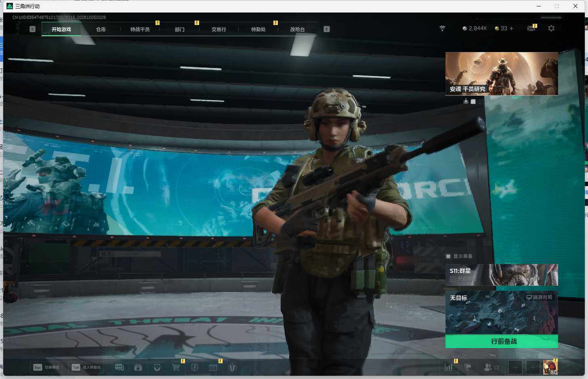
Task: Click the lightning shield icon
Action: tap(195, 367)
